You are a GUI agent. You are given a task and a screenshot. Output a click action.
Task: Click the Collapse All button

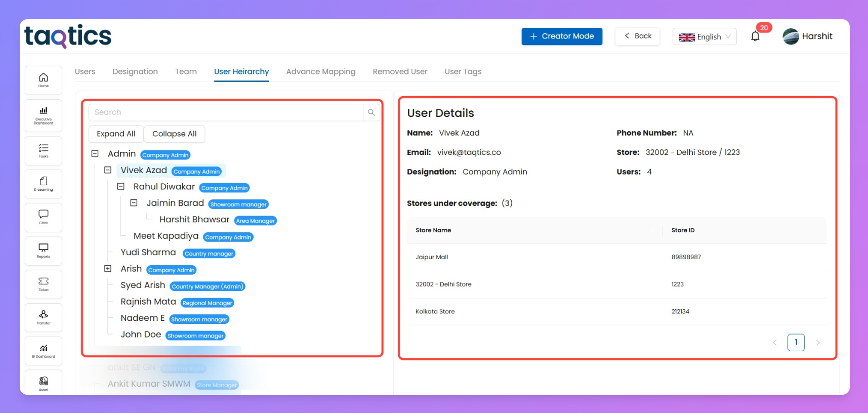pos(174,134)
